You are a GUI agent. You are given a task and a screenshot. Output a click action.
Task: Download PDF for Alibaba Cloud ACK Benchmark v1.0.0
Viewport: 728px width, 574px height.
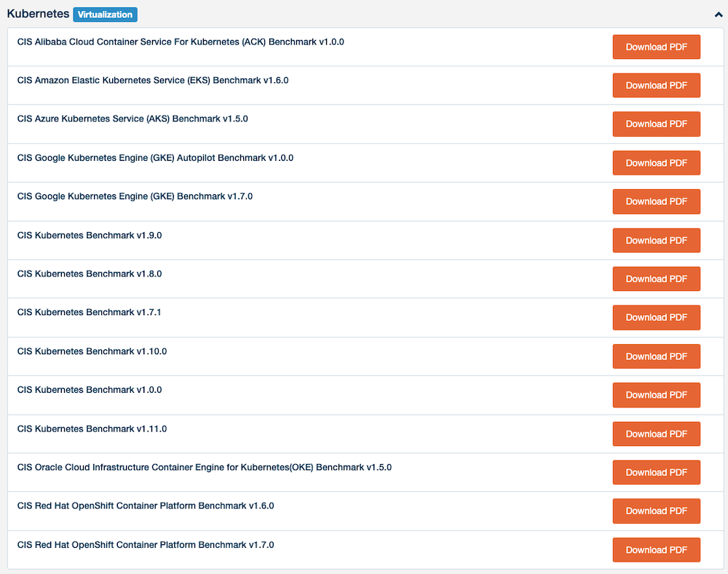pyautogui.click(x=656, y=47)
